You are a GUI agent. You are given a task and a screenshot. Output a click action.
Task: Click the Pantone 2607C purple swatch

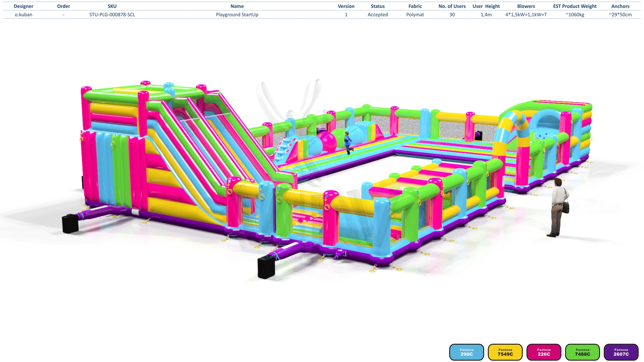click(621, 352)
